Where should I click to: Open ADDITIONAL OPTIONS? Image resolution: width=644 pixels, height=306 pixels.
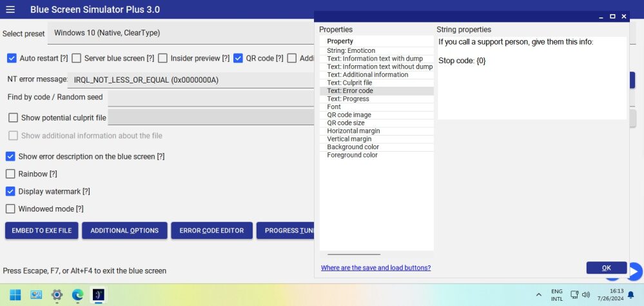point(124,230)
